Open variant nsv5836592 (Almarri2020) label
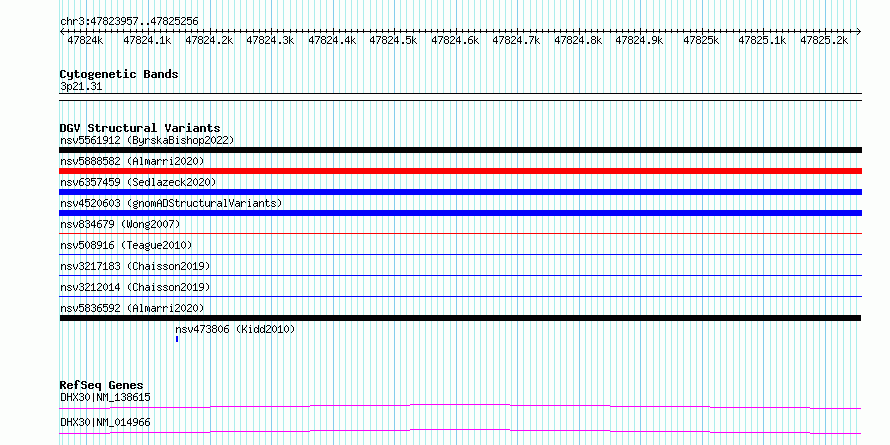The width and height of the screenshot is (890, 445). coord(132,308)
